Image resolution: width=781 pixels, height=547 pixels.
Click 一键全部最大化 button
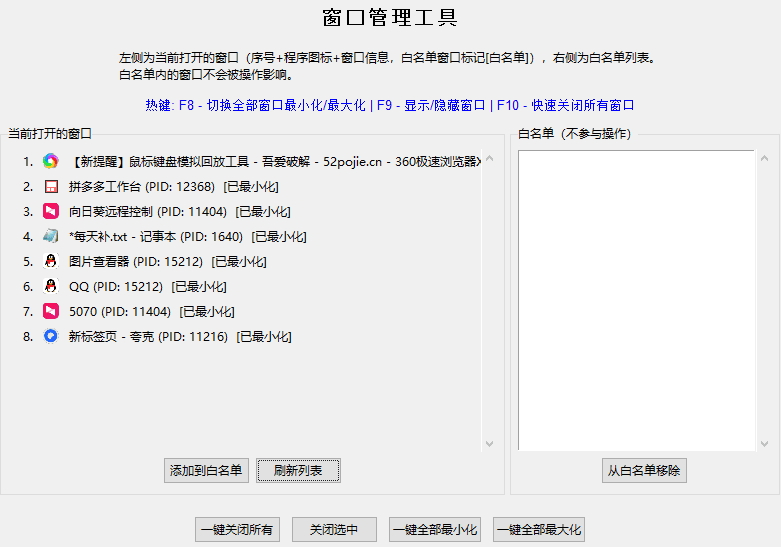(539, 530)
